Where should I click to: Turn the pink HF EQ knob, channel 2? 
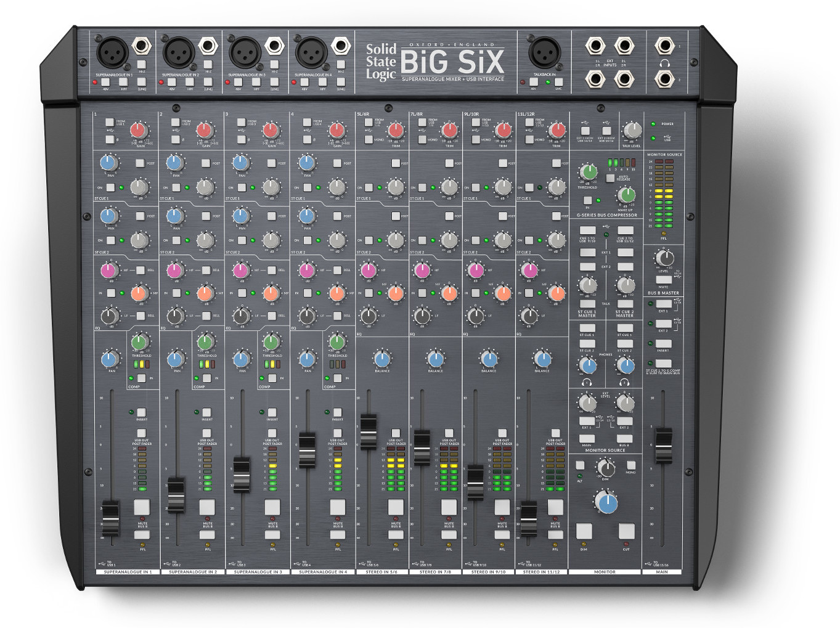click(x=175, y=270)
